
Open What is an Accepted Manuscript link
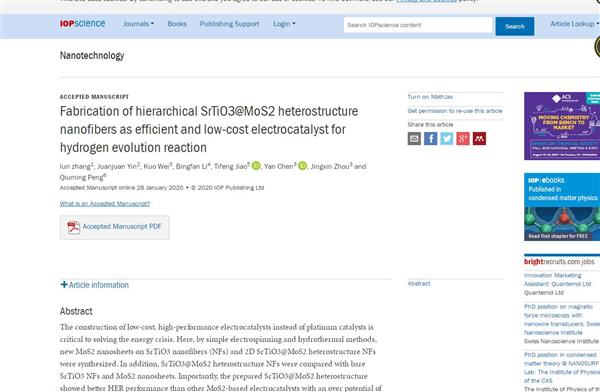click(105, 204)
